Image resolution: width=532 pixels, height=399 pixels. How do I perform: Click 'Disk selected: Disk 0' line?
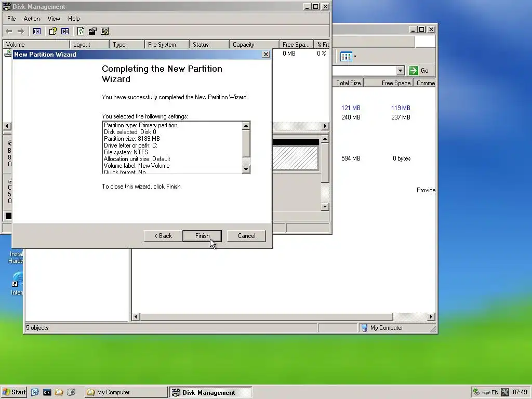tap(130, 132)
